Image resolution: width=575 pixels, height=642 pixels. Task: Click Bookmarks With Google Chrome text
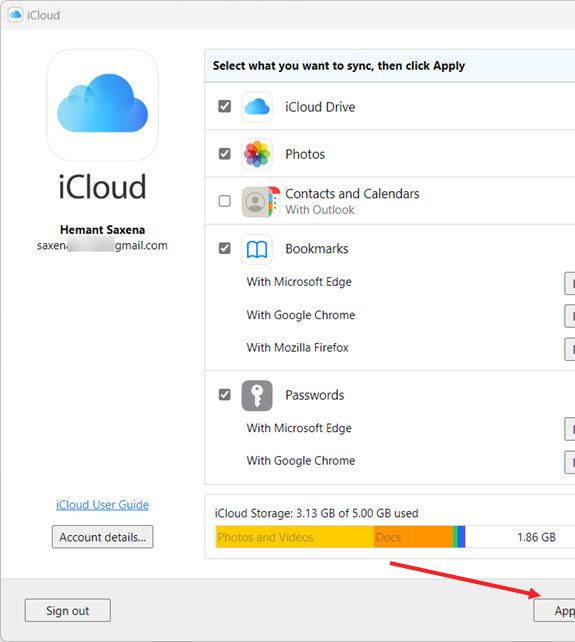(x=301, y=315)
